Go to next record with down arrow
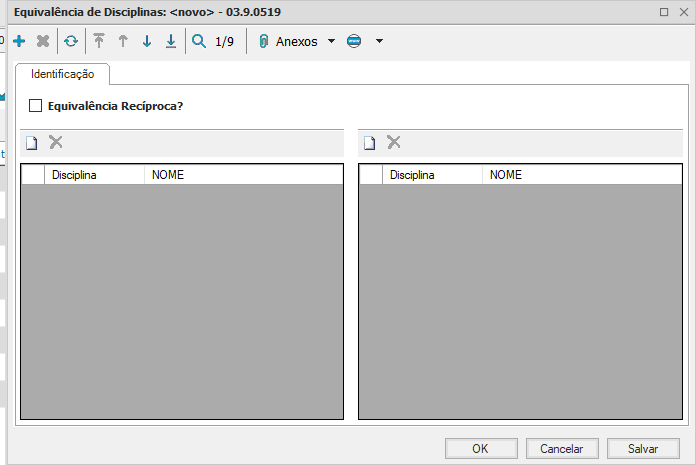This screenshot has height=465, width=696. point(147,42)
